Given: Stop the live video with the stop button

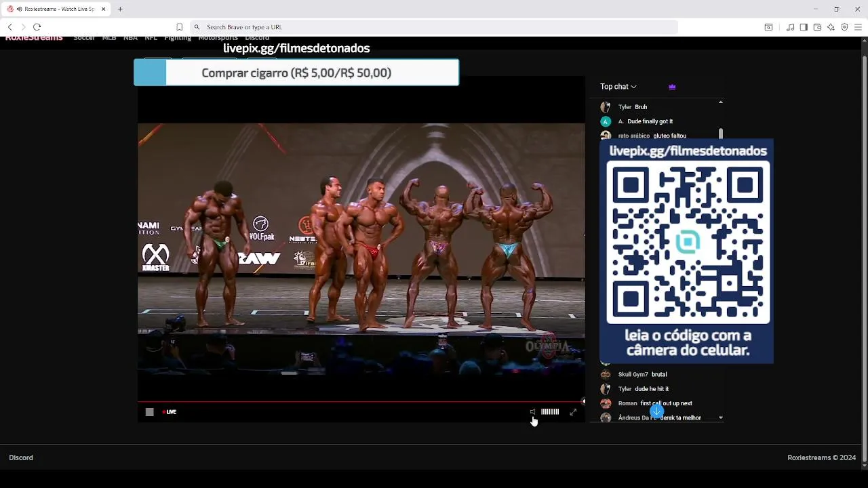Looking at the screenshot, I should click(150, 412).
